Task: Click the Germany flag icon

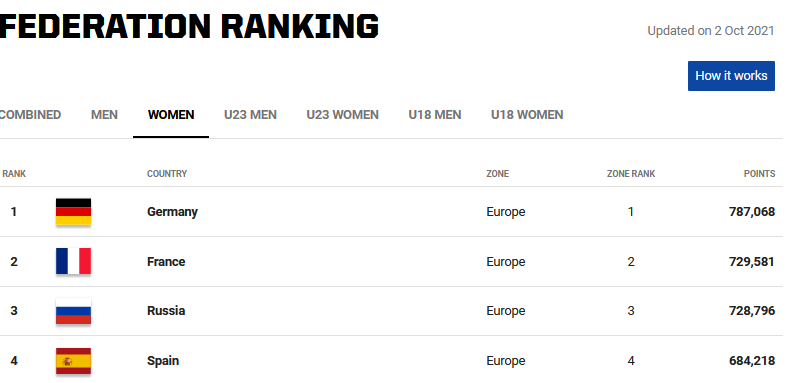Action: pos(73,211)
